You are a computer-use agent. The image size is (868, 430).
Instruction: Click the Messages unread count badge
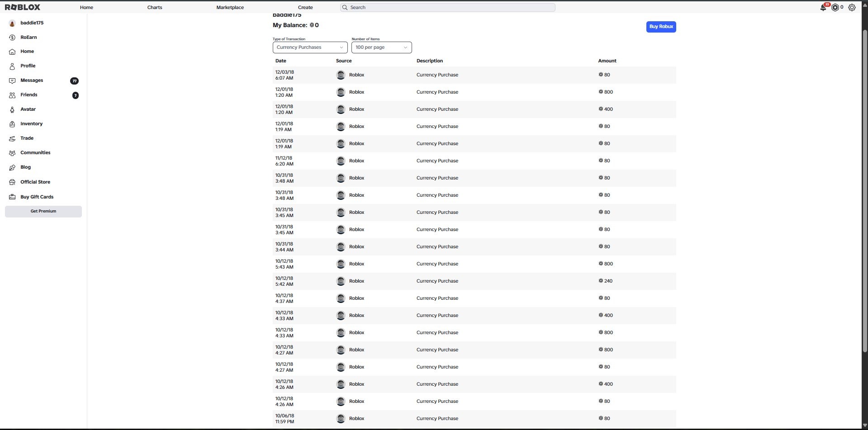tap(75, 81)
